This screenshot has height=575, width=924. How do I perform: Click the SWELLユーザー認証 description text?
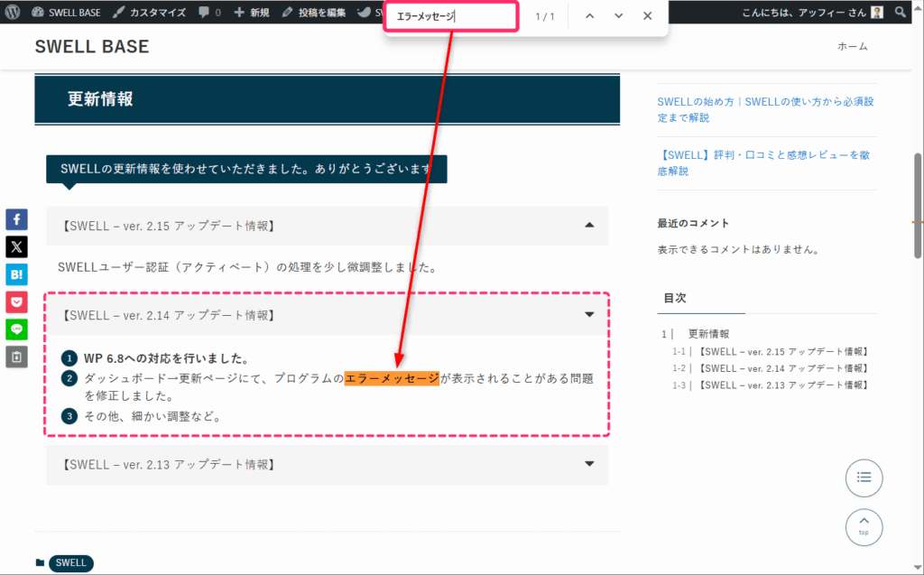point(249,267)
